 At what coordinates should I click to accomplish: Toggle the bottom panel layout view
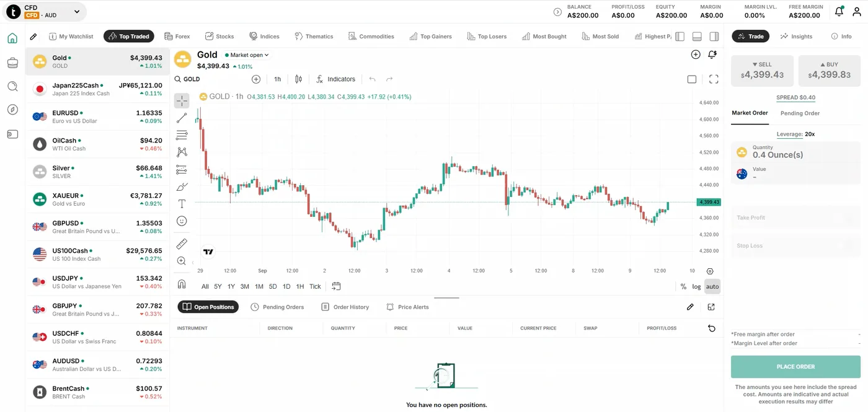pyautogui.click(x=697, y=37)
